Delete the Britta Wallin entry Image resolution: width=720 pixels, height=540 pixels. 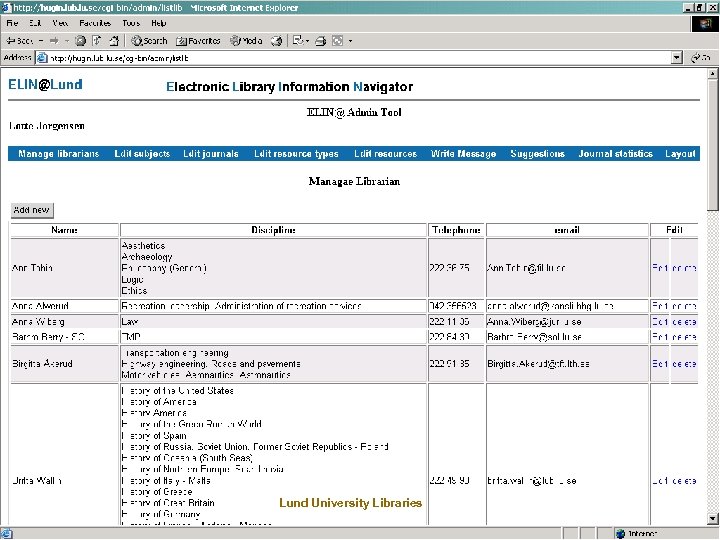pos(684,481)
